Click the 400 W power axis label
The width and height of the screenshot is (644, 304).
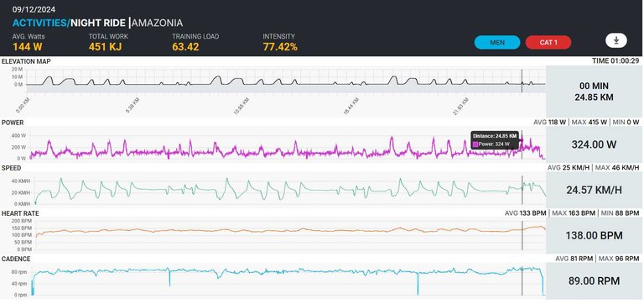[x=19, y=135]
